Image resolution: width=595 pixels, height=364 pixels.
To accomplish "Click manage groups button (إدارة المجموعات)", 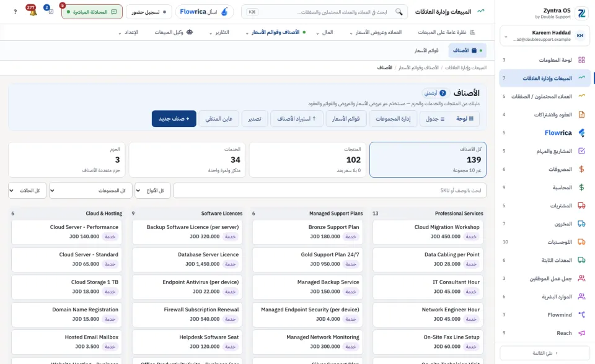I will coord(393,119).
